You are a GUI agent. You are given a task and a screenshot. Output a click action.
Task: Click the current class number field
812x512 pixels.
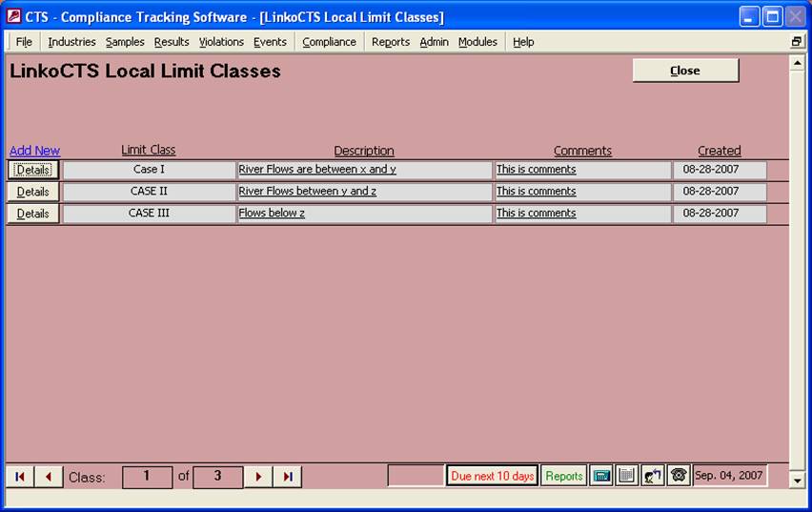click(147, 477)
